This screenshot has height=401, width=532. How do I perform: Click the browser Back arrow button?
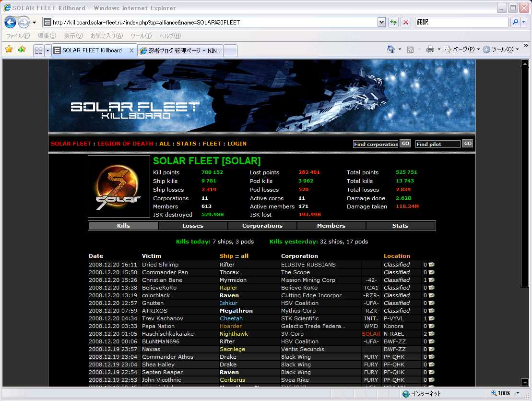click(10, 23)
